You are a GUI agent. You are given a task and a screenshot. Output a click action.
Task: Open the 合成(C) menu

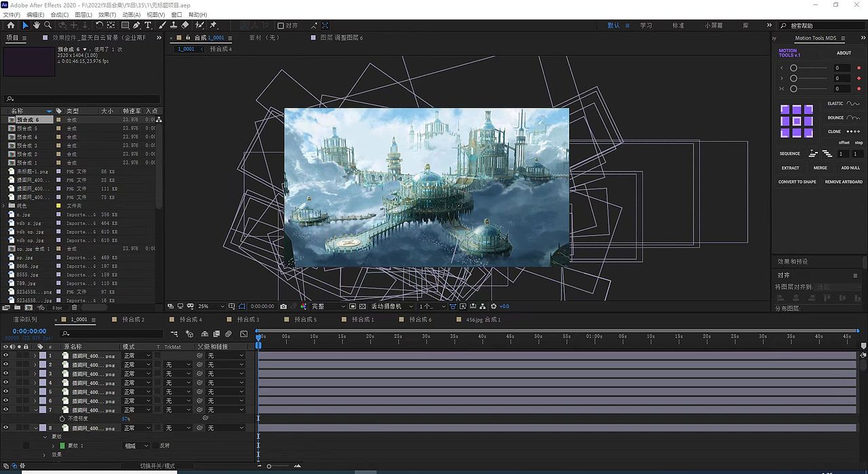tap(60, 14)
